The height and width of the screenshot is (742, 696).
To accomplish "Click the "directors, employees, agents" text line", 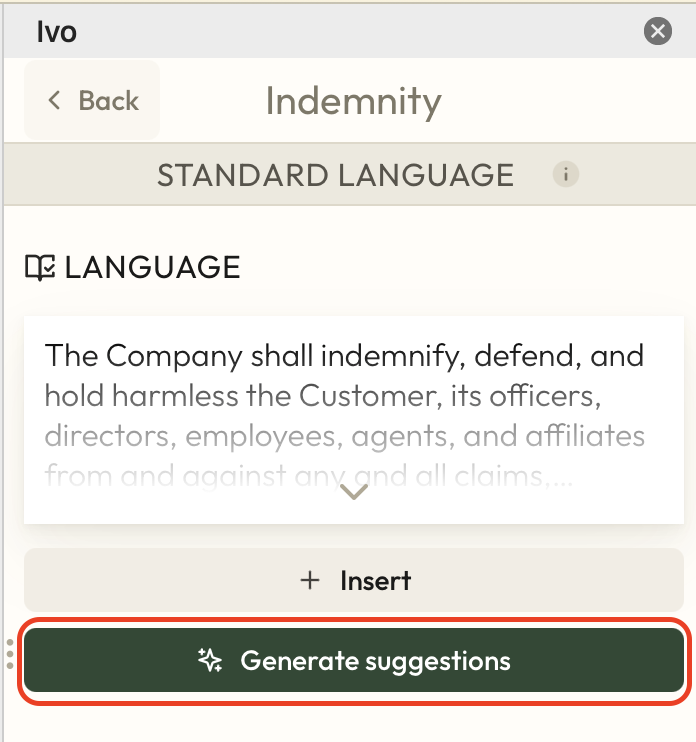I will [344, 437].
